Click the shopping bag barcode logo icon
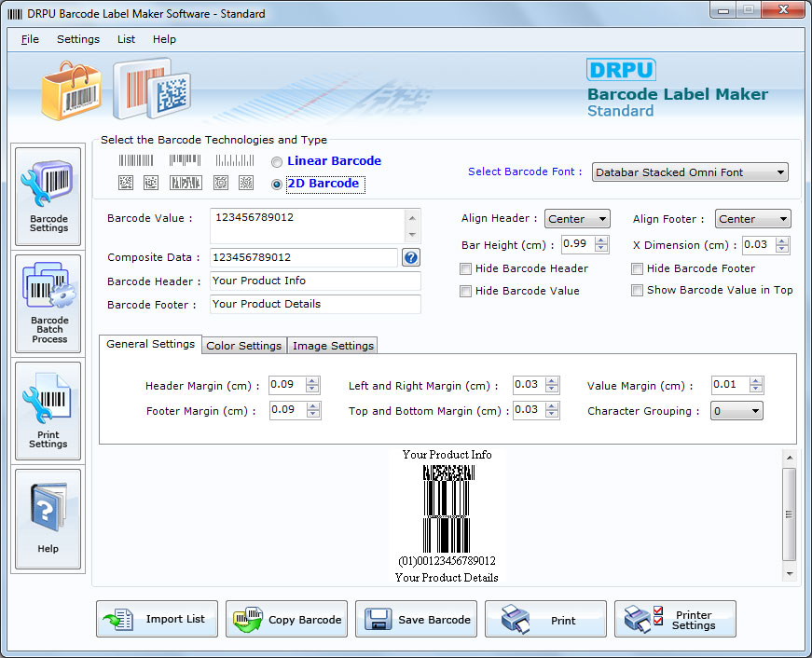Viewport: 812px width, 658px height. click(71, 90)
